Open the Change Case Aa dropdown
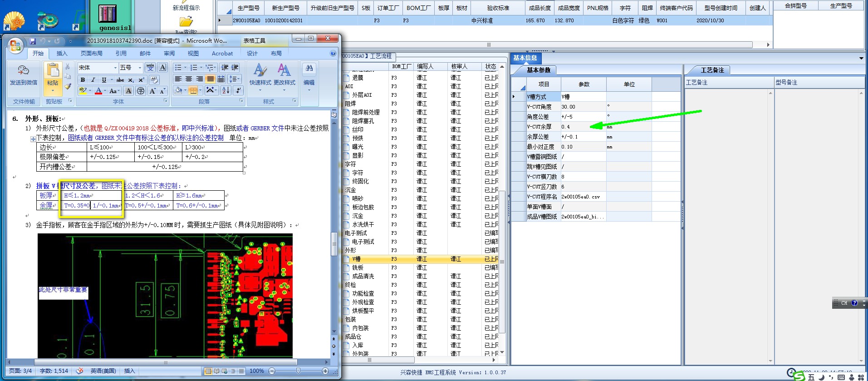 (114, 91)
